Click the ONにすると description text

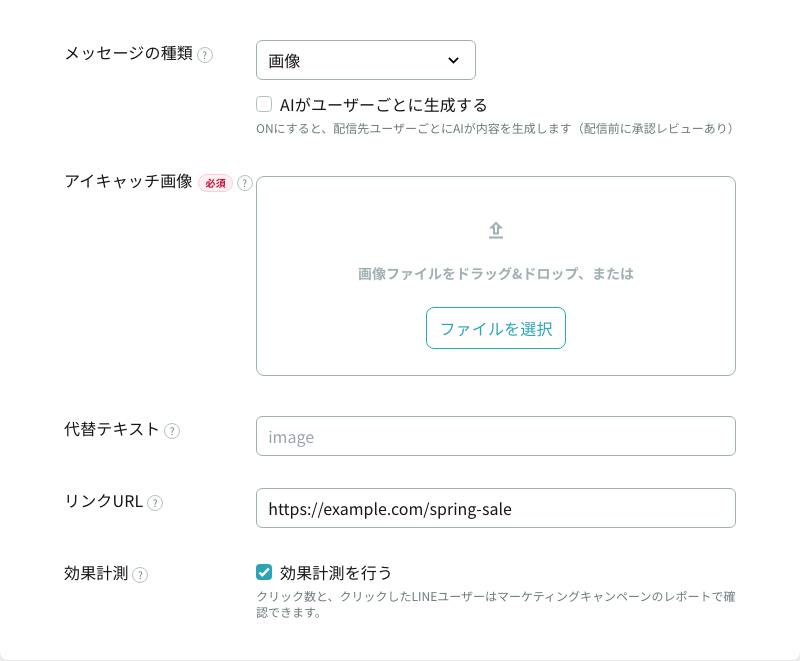click(x=495, y=129)
